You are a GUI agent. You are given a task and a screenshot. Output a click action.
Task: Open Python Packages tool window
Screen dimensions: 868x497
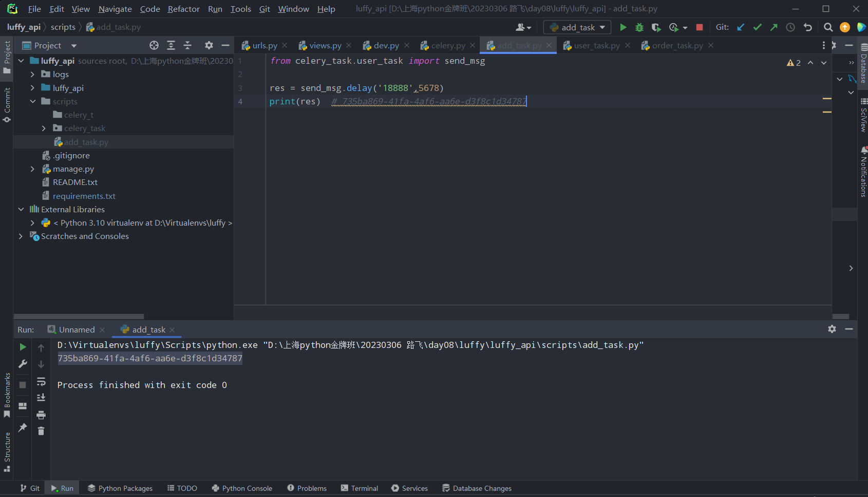120,488
